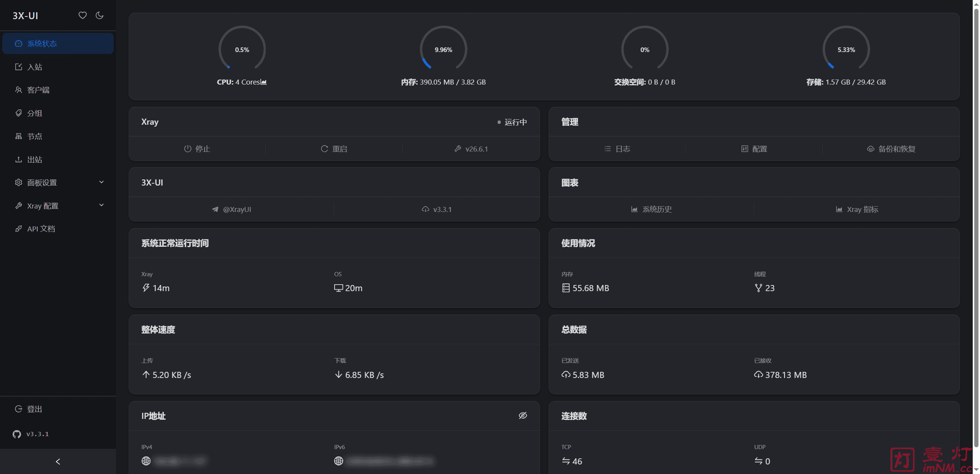Open the 入站 inbounds page

[x=58, y=67]
